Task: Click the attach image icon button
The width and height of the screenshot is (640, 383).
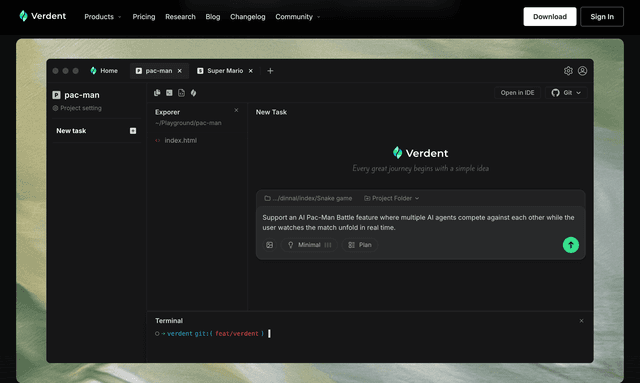Action: point(269,245)
